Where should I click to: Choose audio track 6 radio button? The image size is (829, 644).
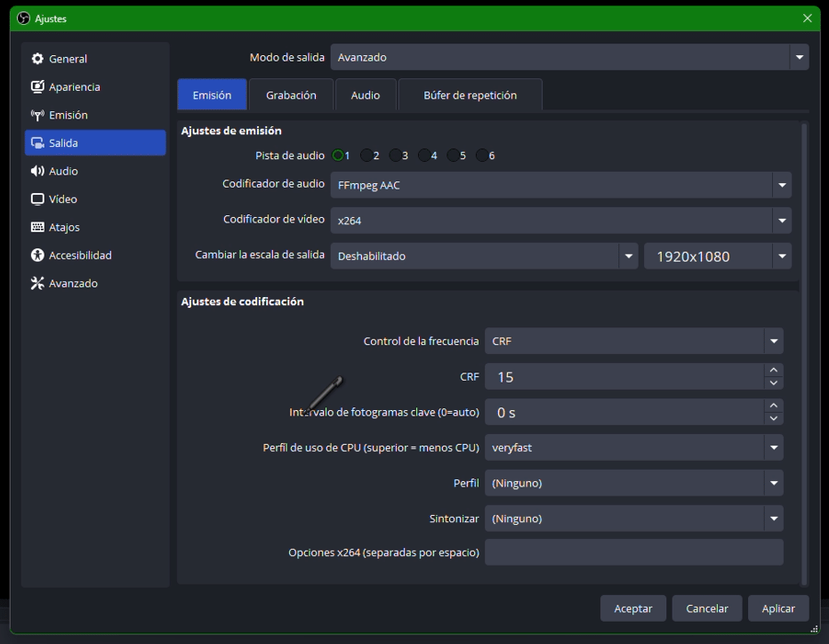pos(482,156)
